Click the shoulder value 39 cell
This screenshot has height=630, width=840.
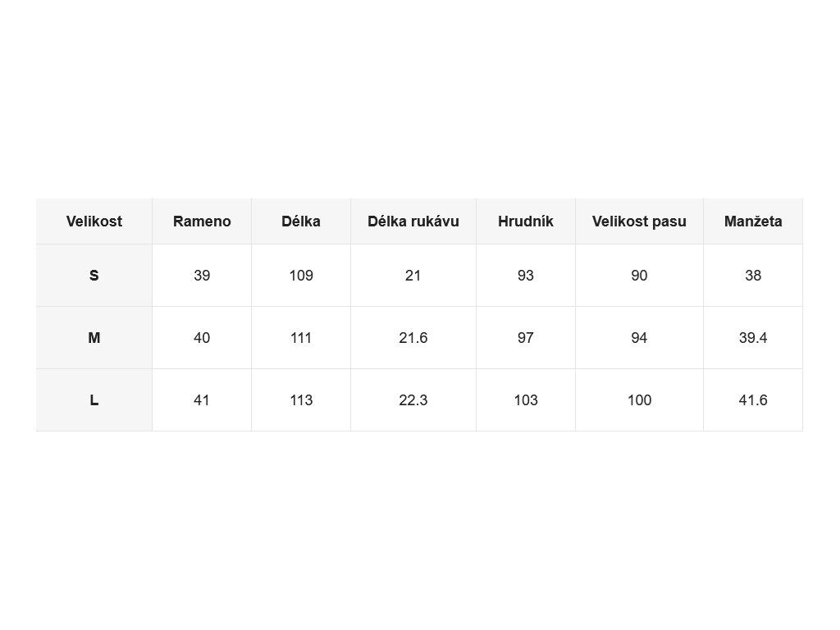click(x=202, y=276)
